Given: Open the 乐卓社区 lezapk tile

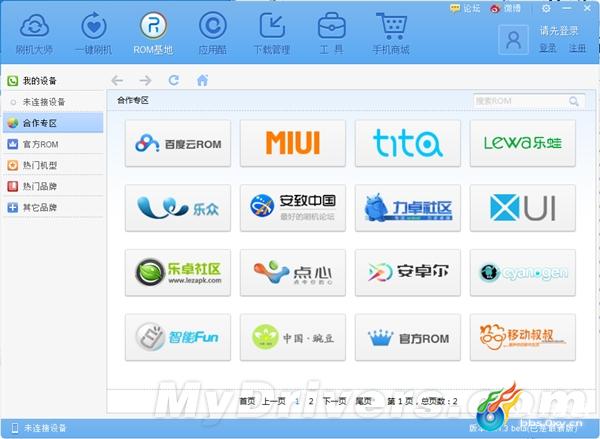Looking at the screenshot, I should [178, 273].
